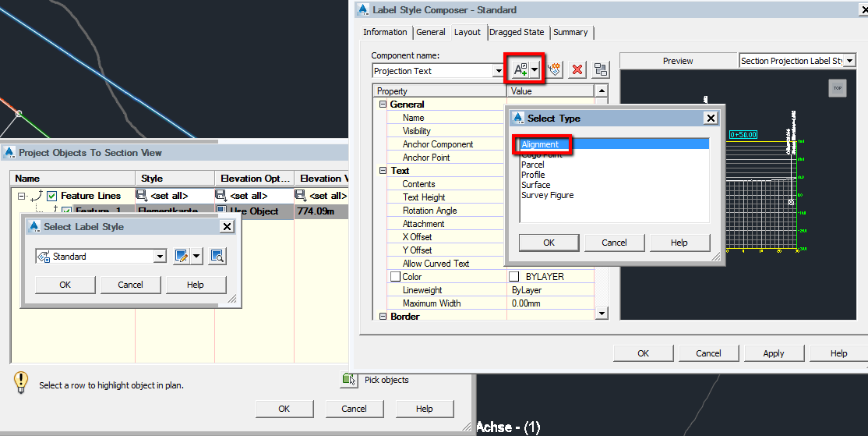This screenshot has width=868, height=436.
Task: Collapse the Text property group
Action: point(383,171)
